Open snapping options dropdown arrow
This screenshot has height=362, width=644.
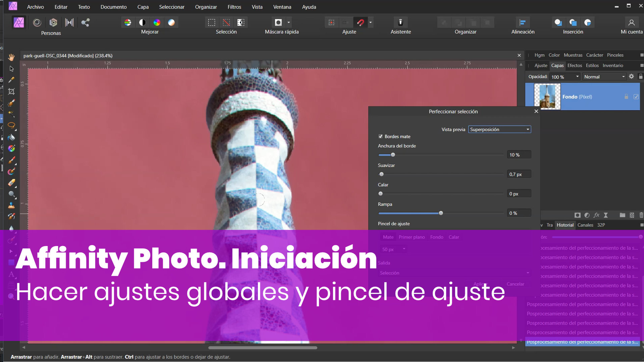pos(370,22)
